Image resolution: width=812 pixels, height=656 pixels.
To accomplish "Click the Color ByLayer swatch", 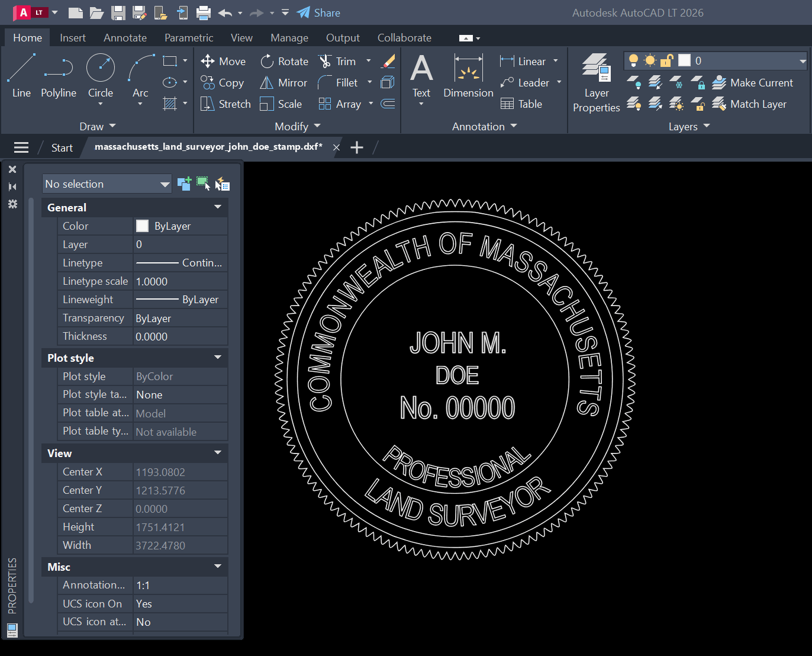I will [x=142, y=226].
